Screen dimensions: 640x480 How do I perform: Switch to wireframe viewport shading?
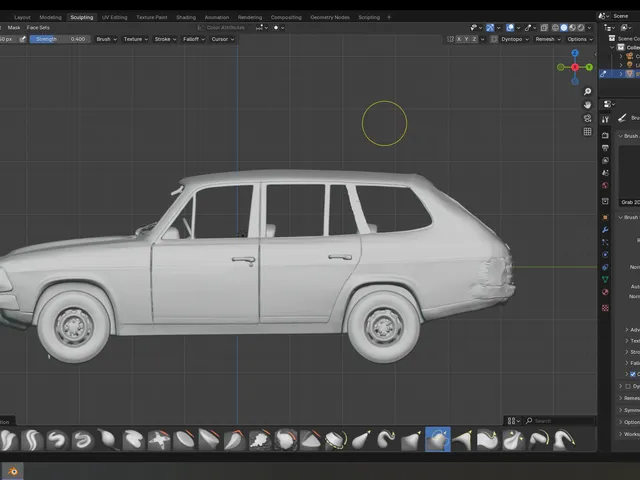[x=556, y=28]
